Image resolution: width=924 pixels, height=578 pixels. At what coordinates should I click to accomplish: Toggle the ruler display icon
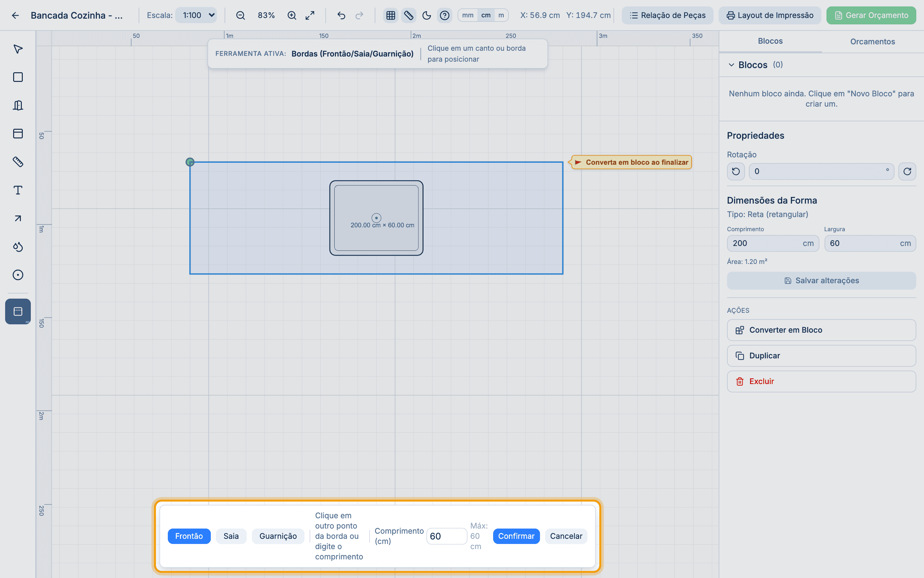408,15
